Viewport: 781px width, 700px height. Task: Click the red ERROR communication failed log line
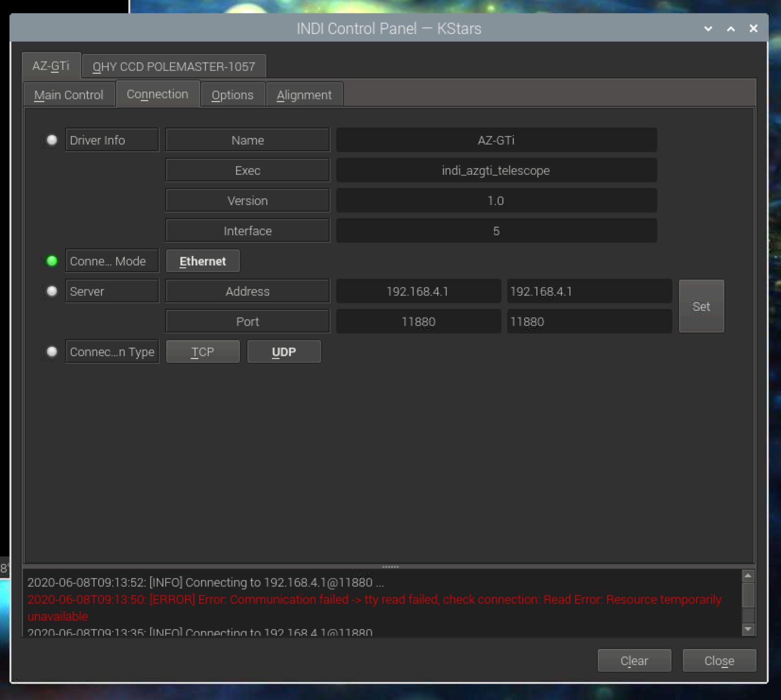click(374, 608)
